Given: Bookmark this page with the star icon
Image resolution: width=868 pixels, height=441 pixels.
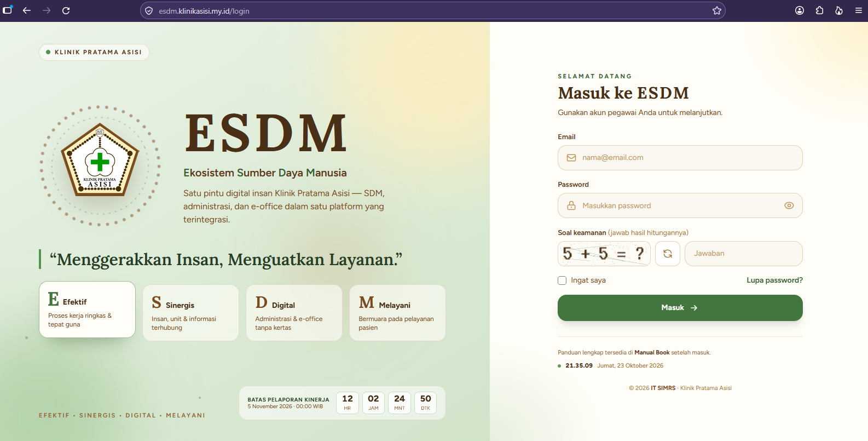Looking at the screenshot, I should (x=717, y=10).
